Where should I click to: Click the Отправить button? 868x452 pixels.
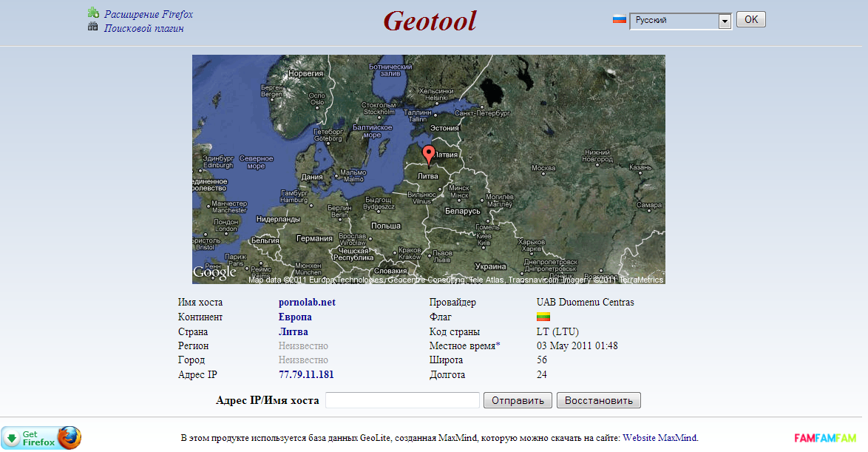click(518, 400)
